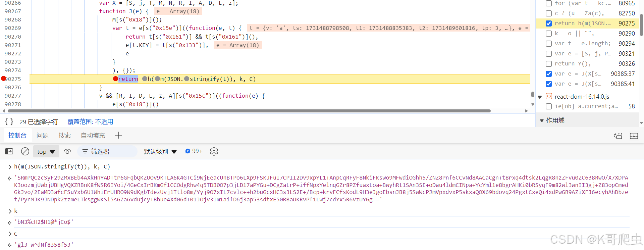Screen dimensions: 644x250
Task: Click the scroll-left arrow of code editor
Action: pyautogui.click(x=4, y=111)
